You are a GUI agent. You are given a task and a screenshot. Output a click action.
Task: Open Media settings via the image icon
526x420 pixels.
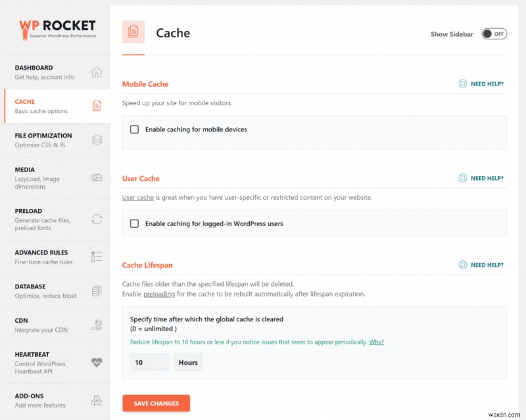[97, 177]
